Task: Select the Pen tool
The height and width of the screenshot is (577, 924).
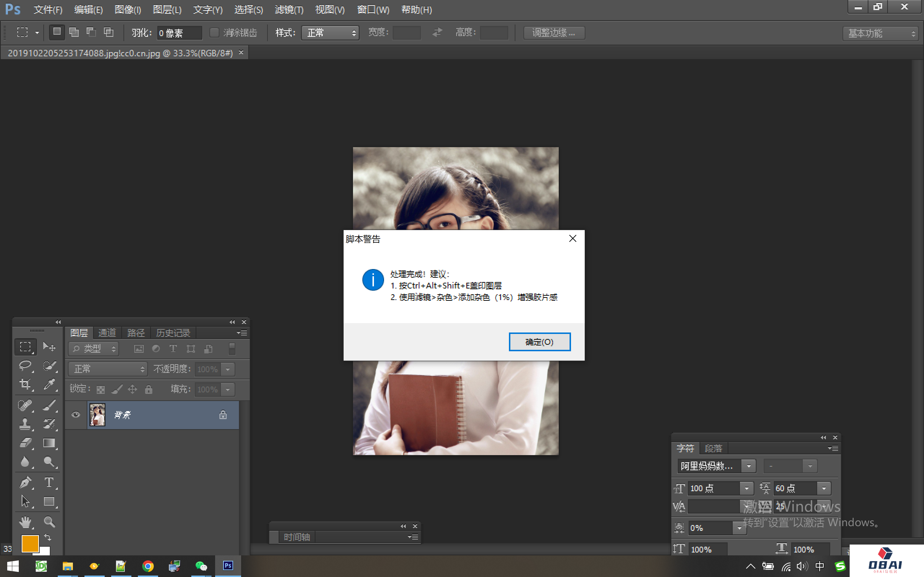Action: (25, 483)
